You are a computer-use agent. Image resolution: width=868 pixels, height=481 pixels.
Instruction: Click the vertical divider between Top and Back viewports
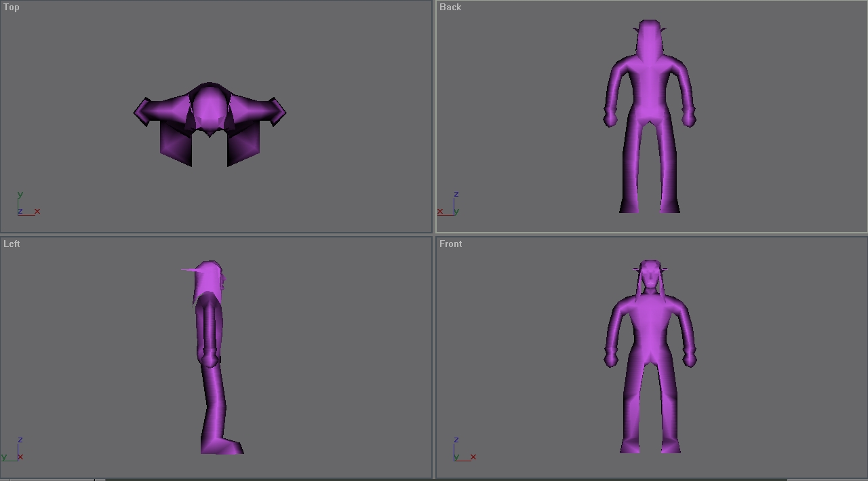(434, 117)
